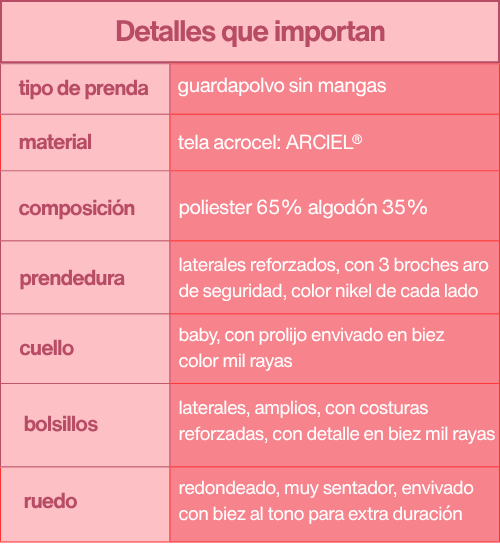Click the registered trademark symbol after ARCIEL
This screenshot has width=500, height=550.
358,139
